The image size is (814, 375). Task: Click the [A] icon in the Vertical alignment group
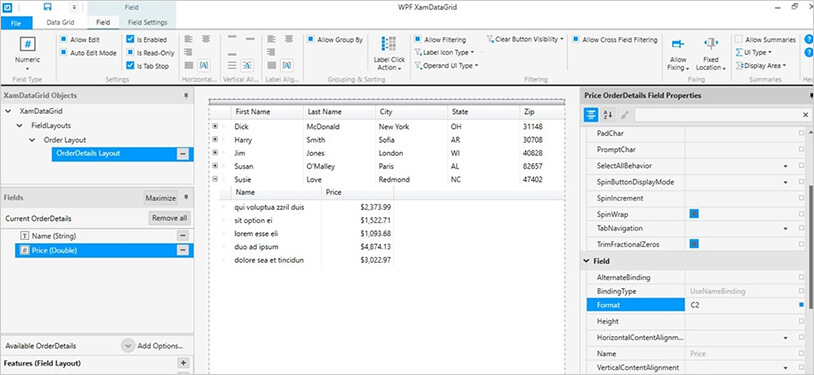coord(248,65)
